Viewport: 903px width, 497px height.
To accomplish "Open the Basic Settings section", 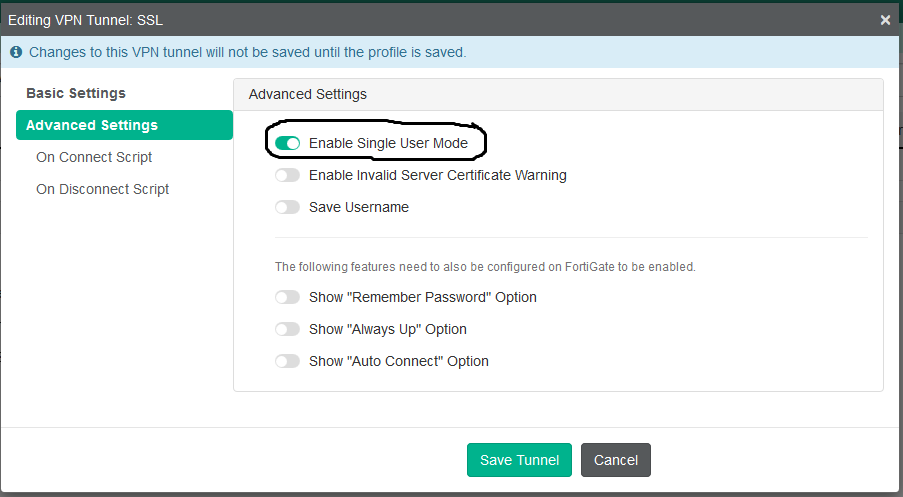I will pos(76,93).
